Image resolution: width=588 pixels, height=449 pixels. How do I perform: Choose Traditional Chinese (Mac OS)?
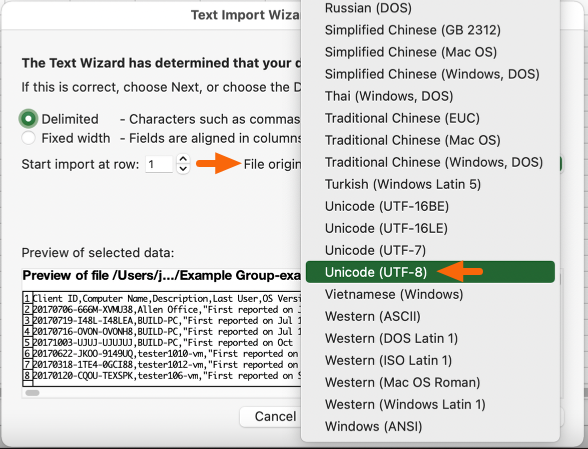click(430, 140)
